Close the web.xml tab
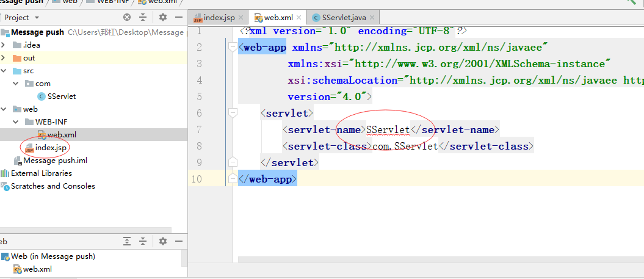644x279 pixels. pyautogui.click(x=298, y=18)
